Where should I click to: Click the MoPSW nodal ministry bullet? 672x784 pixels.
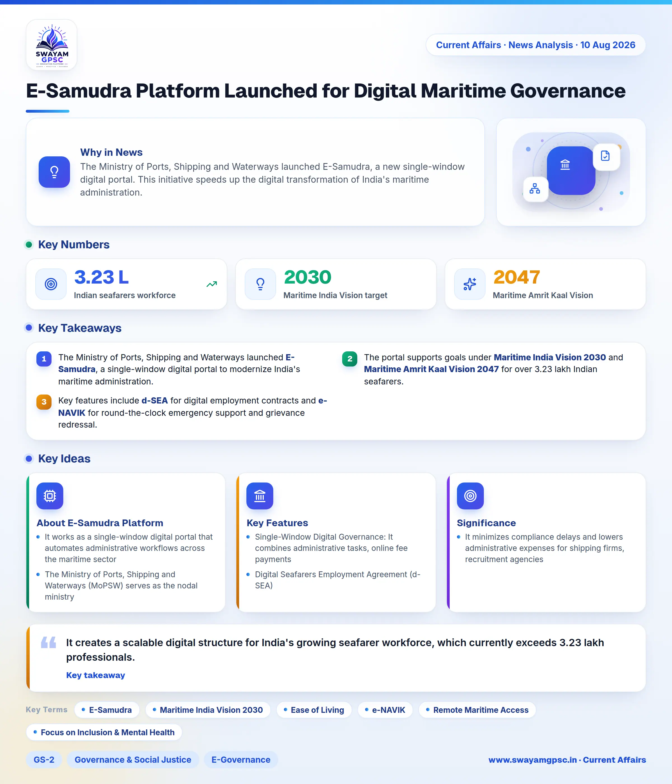pyautogui.click(x=121, y=585)
